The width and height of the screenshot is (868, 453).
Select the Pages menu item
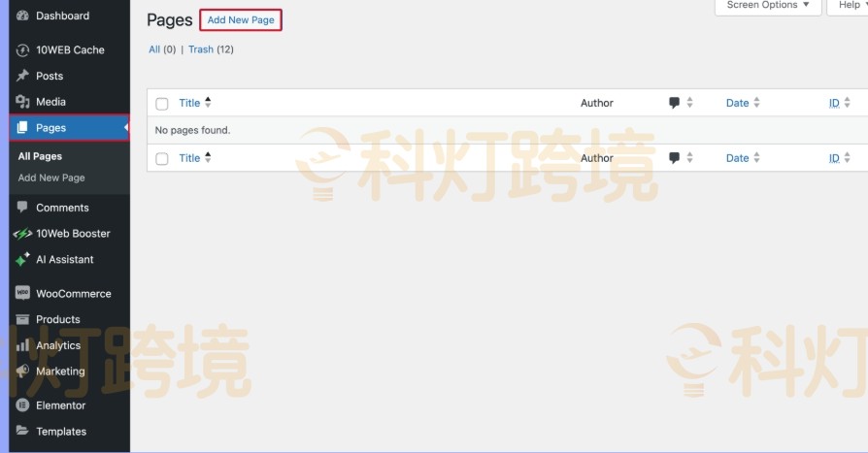[69, 128]
